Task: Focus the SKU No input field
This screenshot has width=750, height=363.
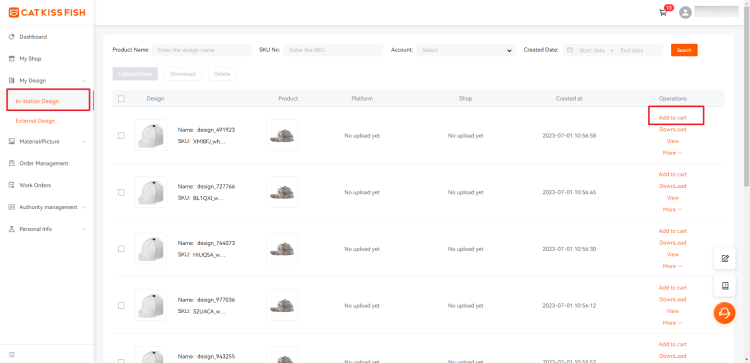Action: (333, 50)
